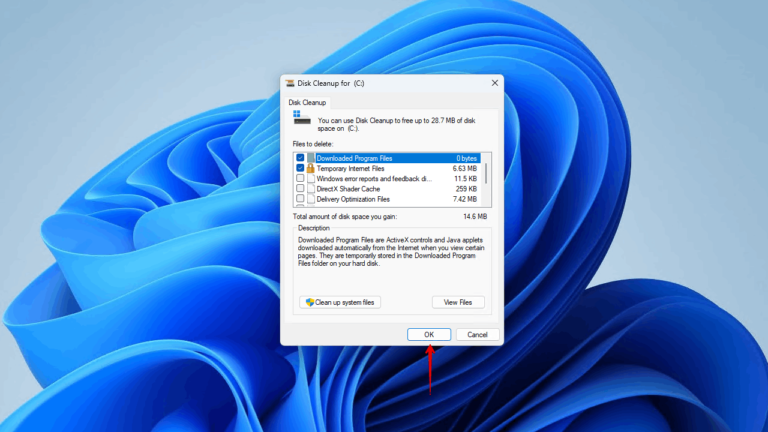
Task: Uncheck the Downloaded Program Files checkbox
Action: 300,158
